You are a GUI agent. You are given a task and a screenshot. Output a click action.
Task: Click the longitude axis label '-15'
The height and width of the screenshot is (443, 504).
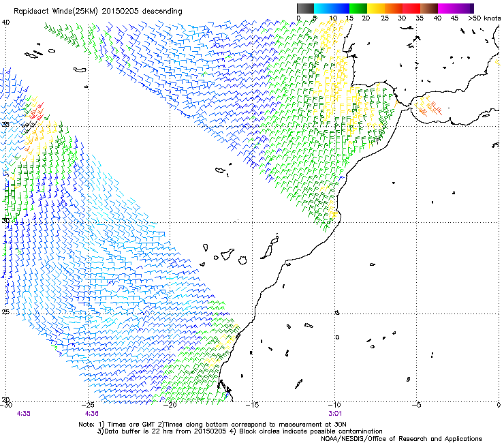[252, 404]
